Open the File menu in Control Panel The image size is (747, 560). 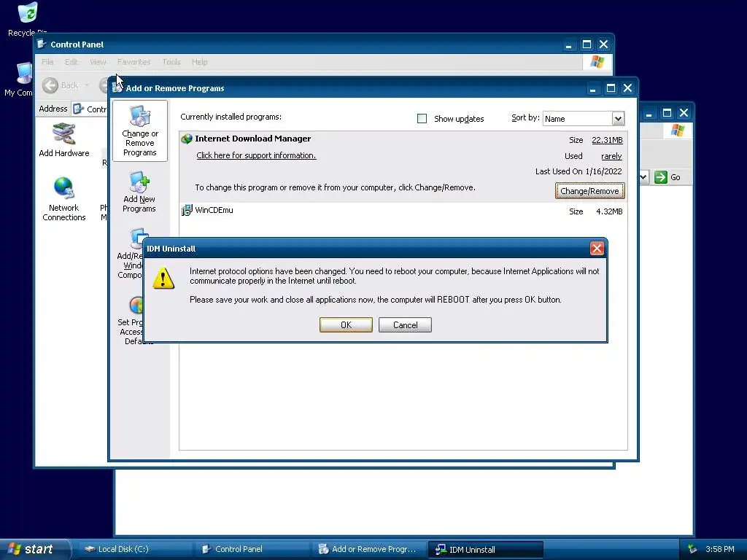tap(47, 62)
